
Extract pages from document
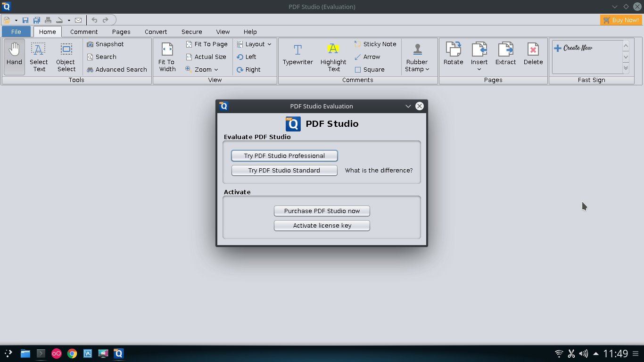coord(506,54)
